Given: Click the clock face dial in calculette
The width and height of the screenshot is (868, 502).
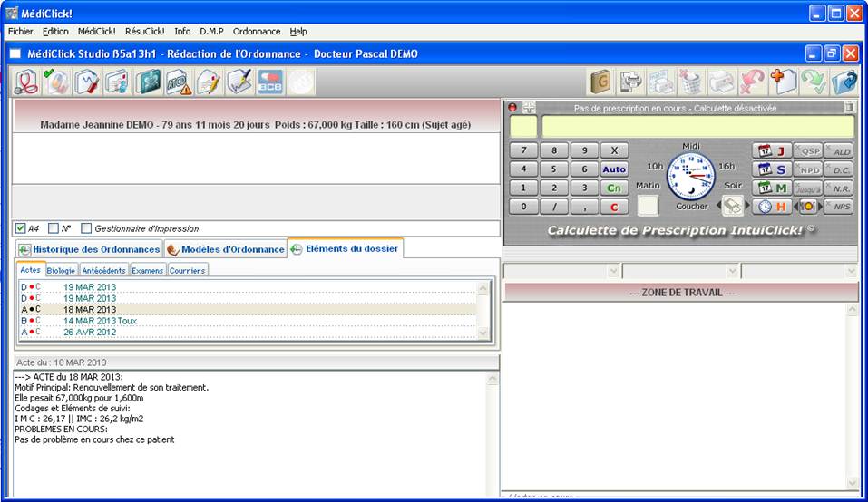Looking at the screenshot, I should [691, 177].
